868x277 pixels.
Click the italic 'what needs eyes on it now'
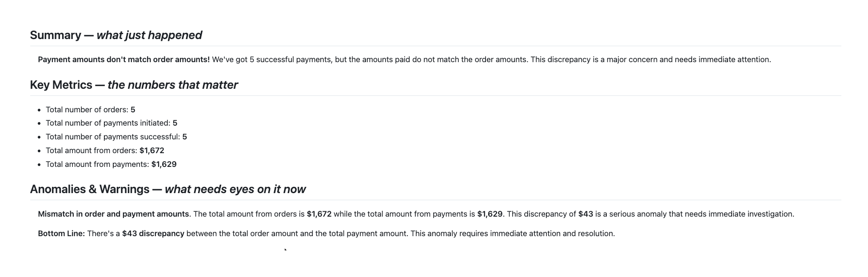[235, 189]
